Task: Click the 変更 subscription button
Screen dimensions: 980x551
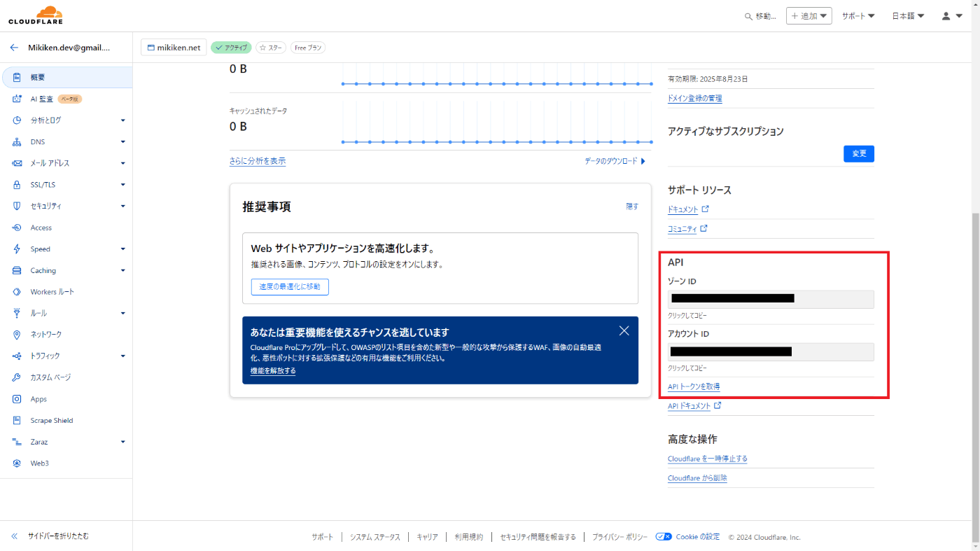Action: [859, 153]
